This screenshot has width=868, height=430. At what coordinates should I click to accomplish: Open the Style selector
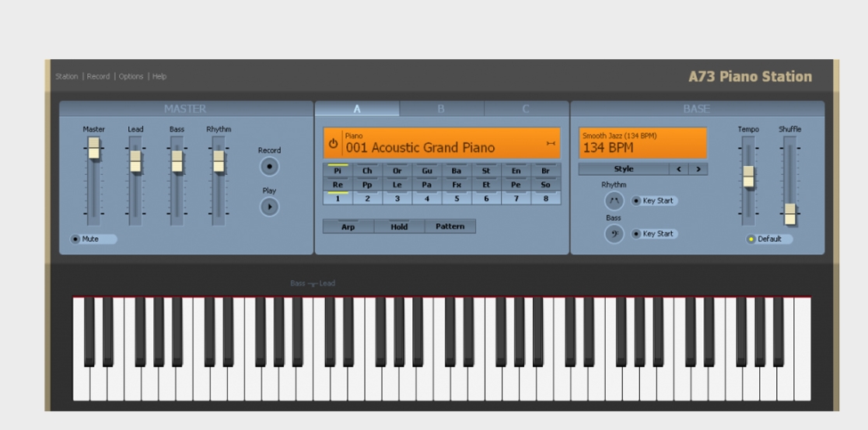624,169
